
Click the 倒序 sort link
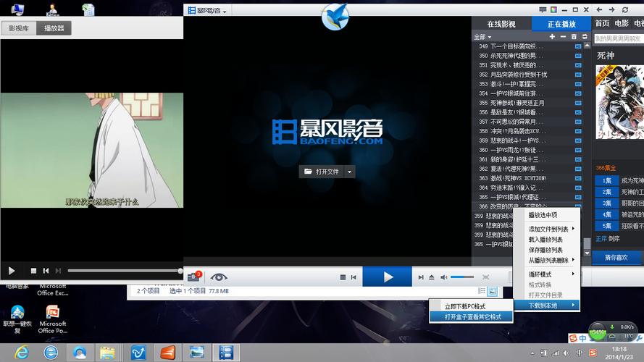[614, 238]
